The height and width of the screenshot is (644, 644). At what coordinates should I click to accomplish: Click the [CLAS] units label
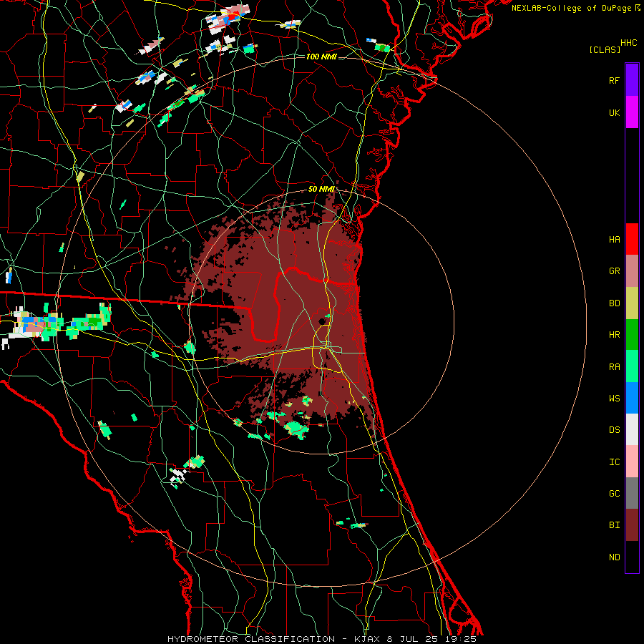[605, 49]
